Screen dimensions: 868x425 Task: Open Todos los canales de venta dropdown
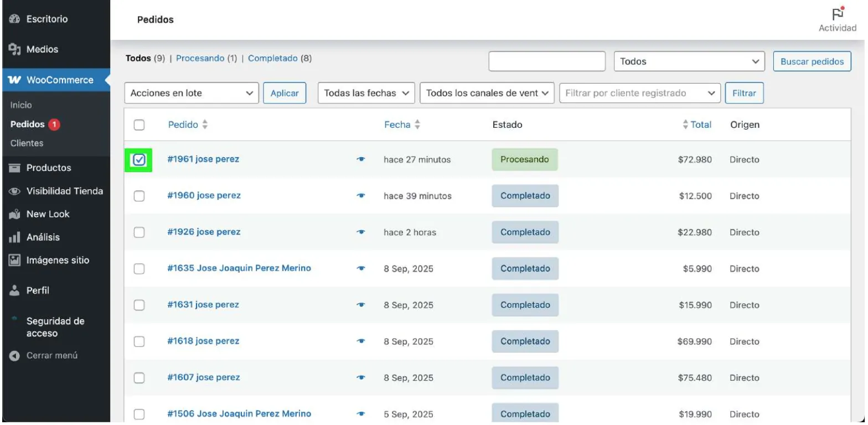pyautogui.click(x=488, y=94)
